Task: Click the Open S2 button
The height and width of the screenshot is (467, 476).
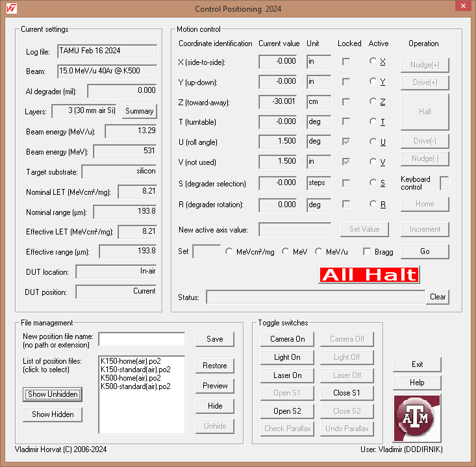Action: pyautogui.click(x=287, y=411)
